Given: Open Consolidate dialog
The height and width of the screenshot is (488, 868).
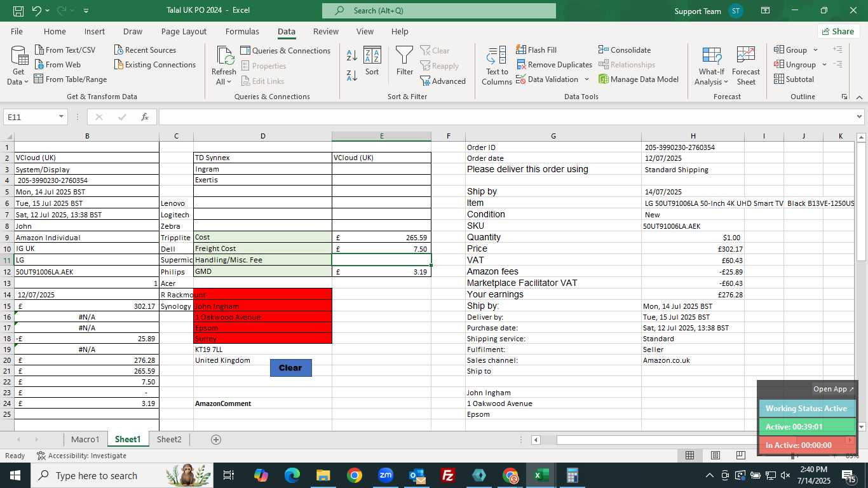Looking at the screenshot, I should click(625, 50).
